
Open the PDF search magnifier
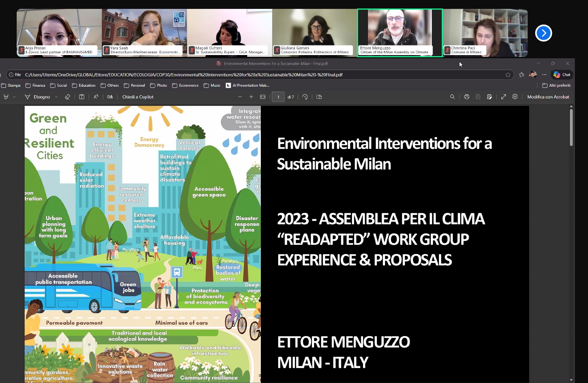[452, 97]
